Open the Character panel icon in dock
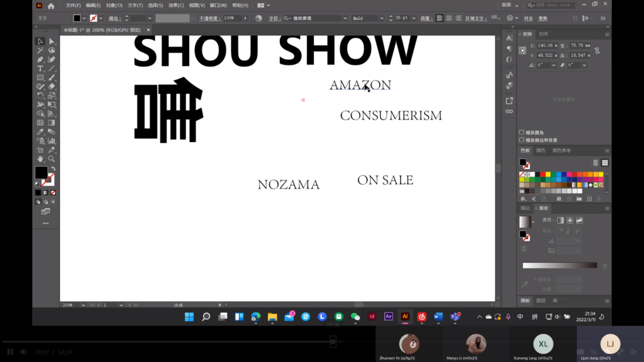The height and width of the screenshot is (362, 644). point(509,38)
